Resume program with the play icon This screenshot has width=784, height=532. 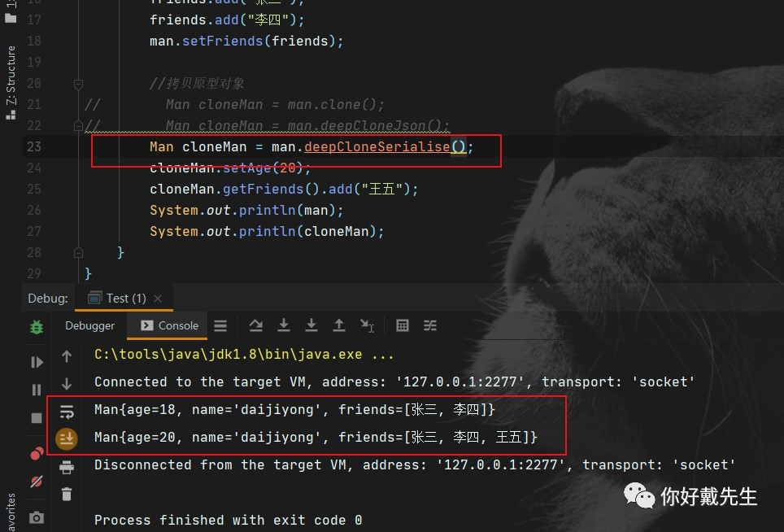(37, 362)
